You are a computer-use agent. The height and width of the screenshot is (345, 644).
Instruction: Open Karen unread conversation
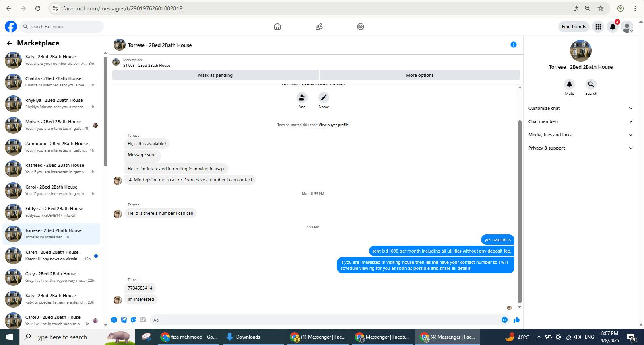pyautogui.click(x=52, y=255)
